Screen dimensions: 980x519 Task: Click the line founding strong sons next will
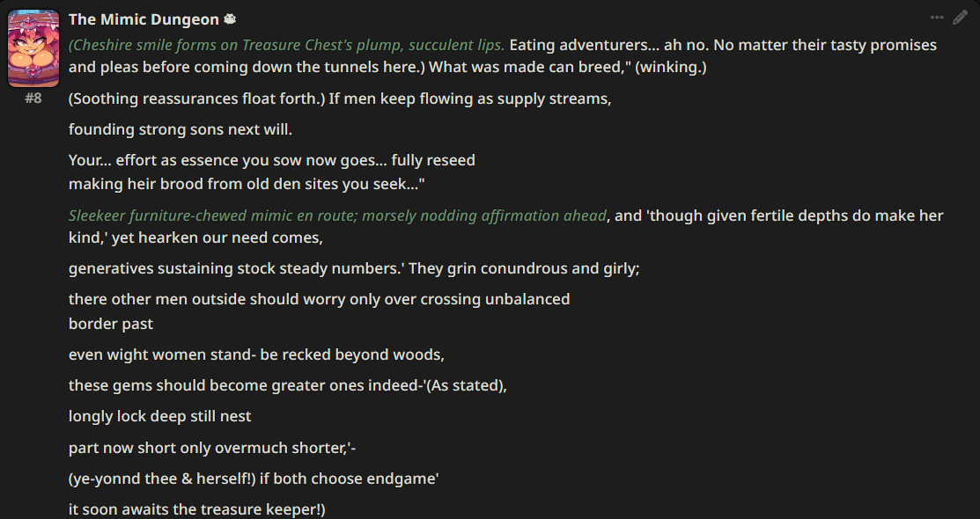tap(181, 129)
